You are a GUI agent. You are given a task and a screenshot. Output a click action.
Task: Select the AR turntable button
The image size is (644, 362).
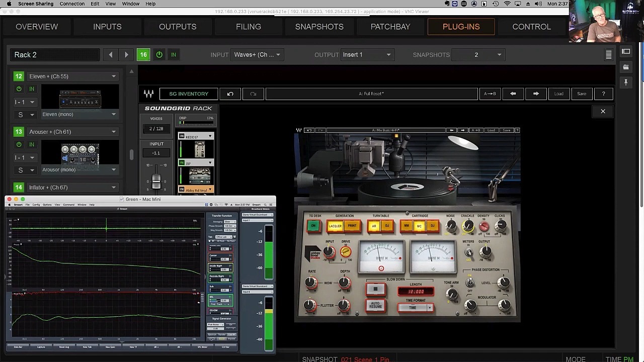(374, 226)
